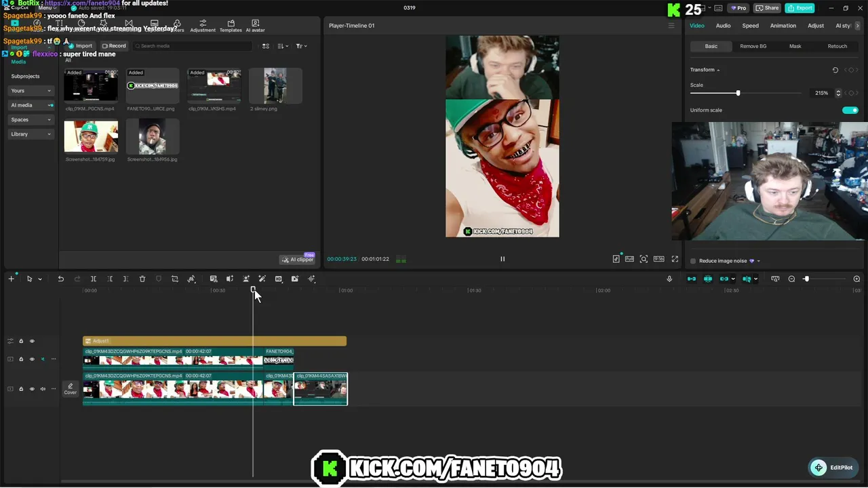Hide the Adjust1 track with eye icon
This screenshot has height=488, width=868.
(32, 341)
